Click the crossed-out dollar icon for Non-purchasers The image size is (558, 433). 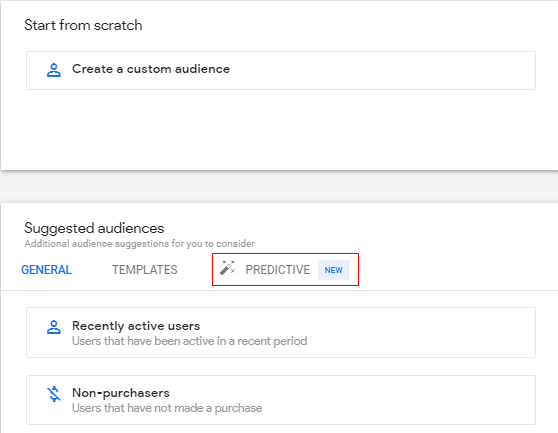54,394
